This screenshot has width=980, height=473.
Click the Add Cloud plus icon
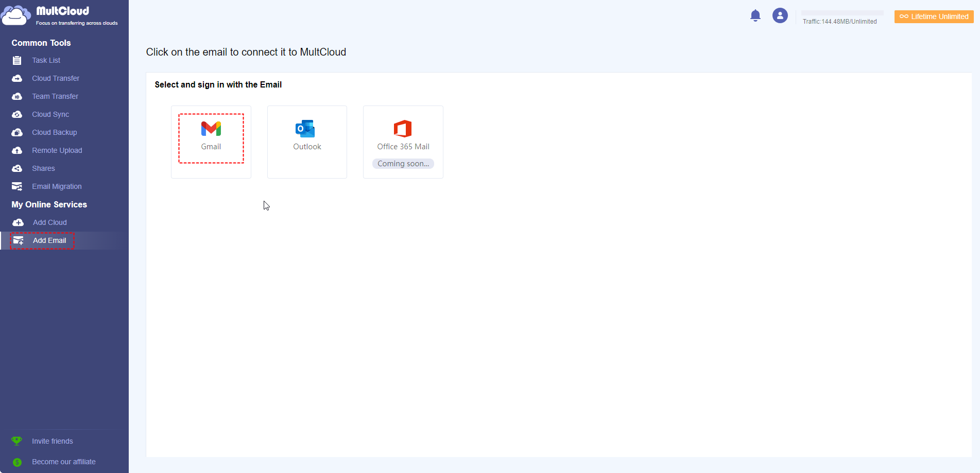click(x=18, y=222)
